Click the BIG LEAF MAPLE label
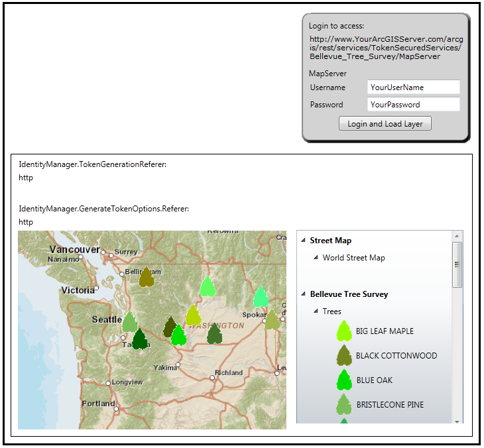The width and height of the screenshot is (484, 448). [x=385, y=331]
